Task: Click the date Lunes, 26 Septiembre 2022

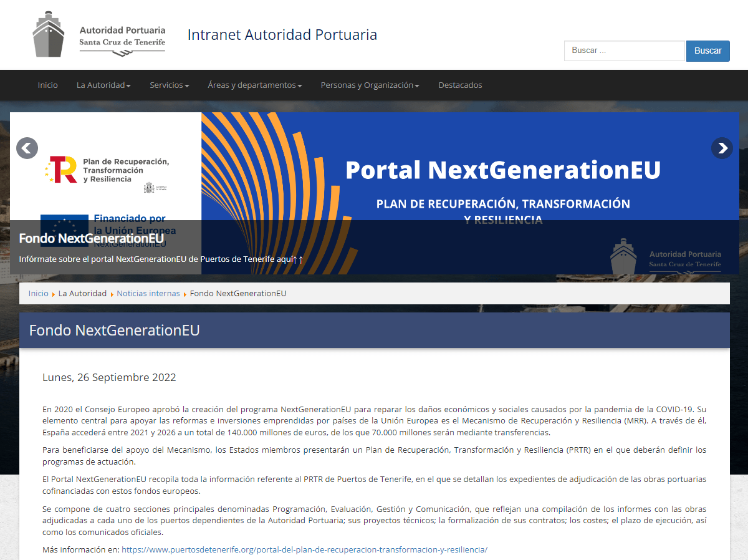Action: click(109, 377)
